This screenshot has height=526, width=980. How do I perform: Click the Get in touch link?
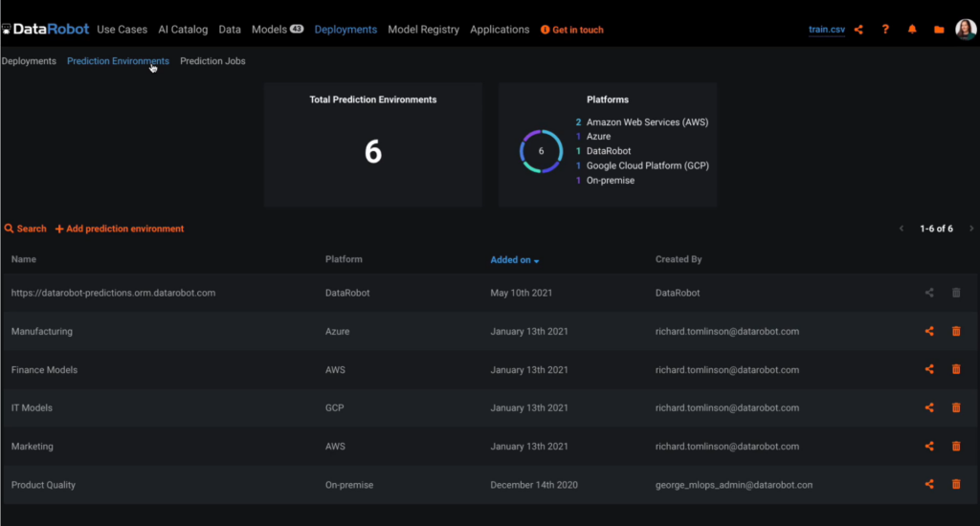(572, 30)
